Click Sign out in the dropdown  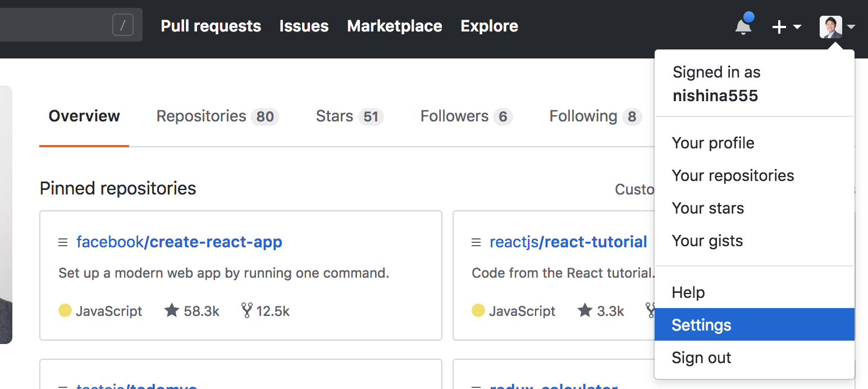click(x=701, y=358)
